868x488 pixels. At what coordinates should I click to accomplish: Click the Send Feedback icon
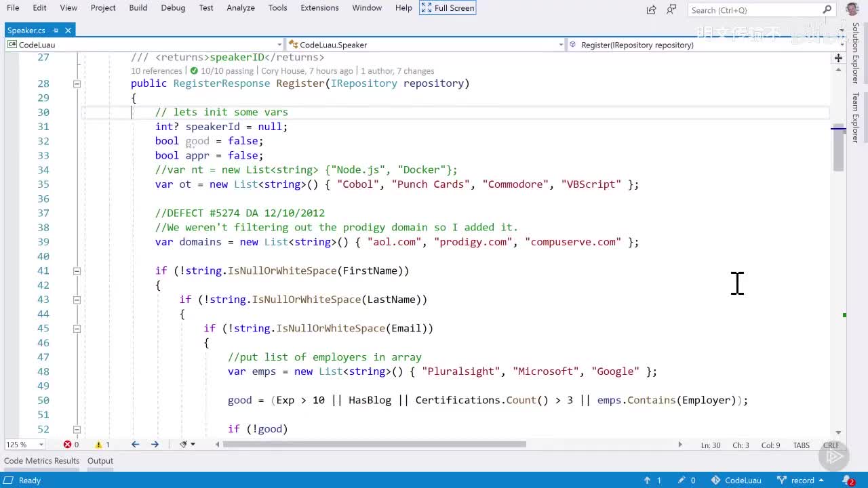click(671, 9)
